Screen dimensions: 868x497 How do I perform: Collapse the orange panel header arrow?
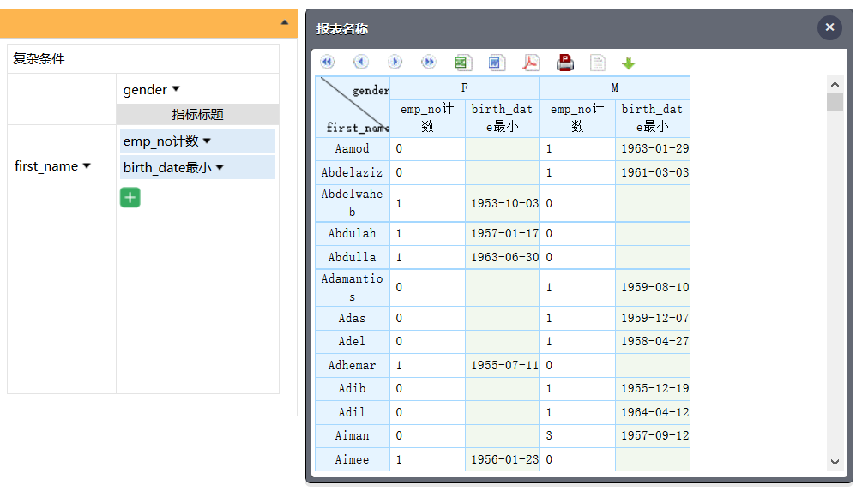[x=285, y=22]
